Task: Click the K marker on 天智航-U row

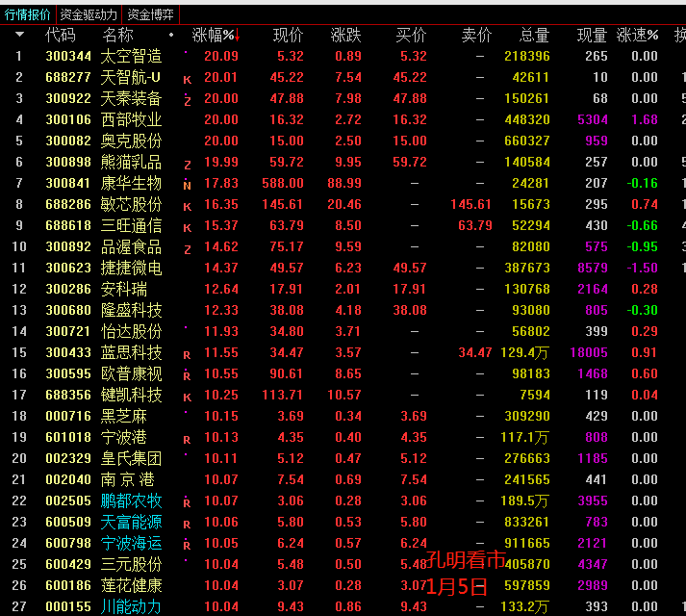Action: 188,80
